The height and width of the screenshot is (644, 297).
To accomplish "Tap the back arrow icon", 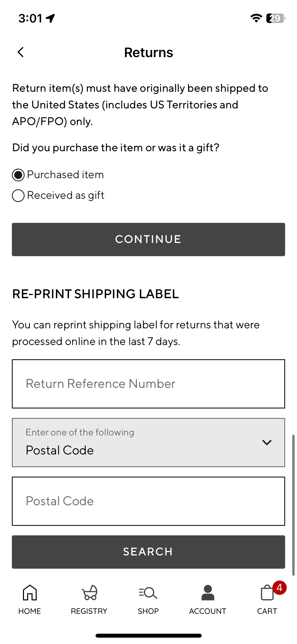I will pyautogui.click(x=21, y=52).
